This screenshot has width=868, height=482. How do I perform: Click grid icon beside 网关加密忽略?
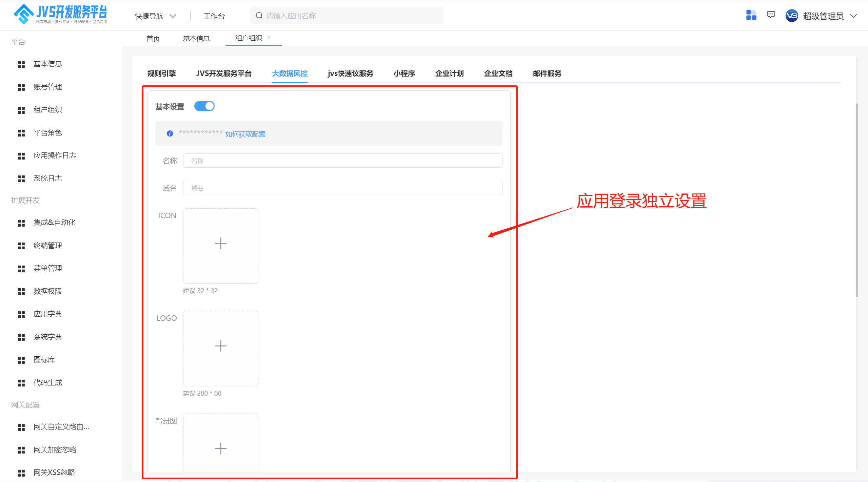[21, 450]
